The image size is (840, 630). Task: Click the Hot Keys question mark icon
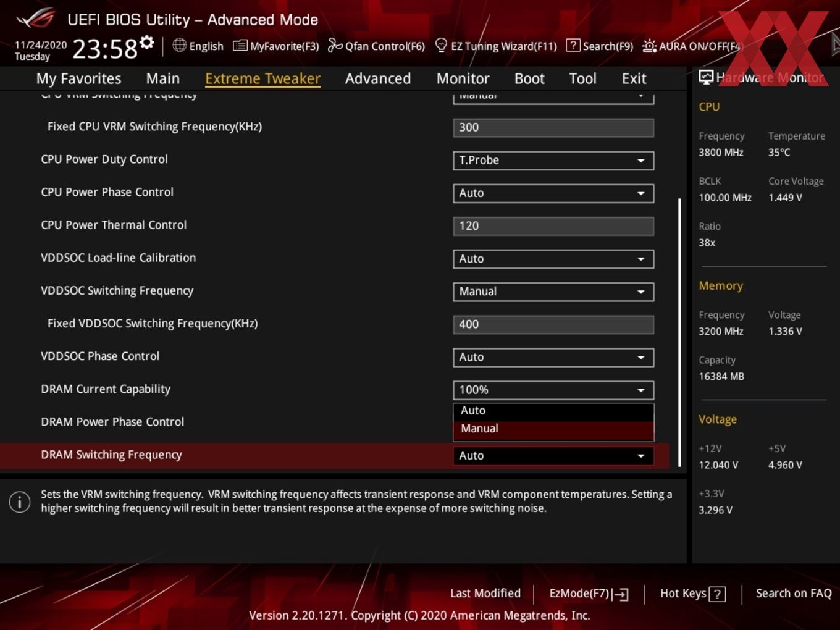pyautogui.click(x=717, y=594)
